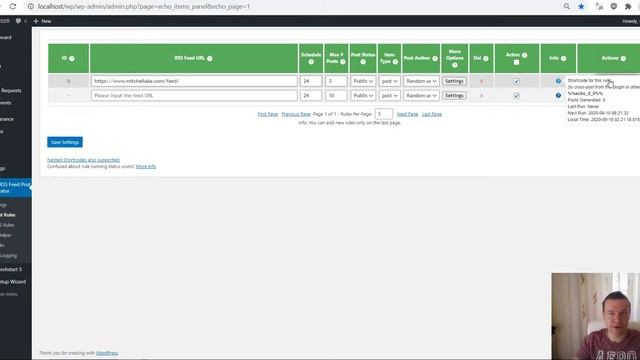Click the Item Type header help icon
This screenshot has height=360, width=640.
point(395,62)
